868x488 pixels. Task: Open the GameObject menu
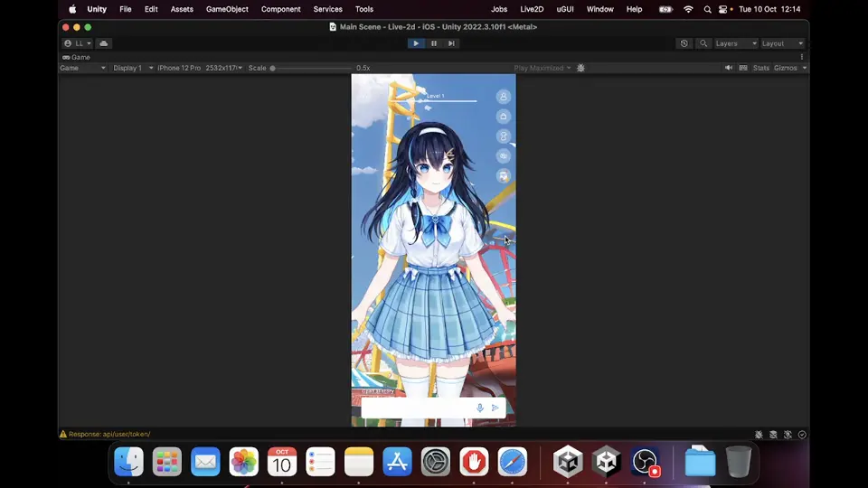click(x=227, y=9)
